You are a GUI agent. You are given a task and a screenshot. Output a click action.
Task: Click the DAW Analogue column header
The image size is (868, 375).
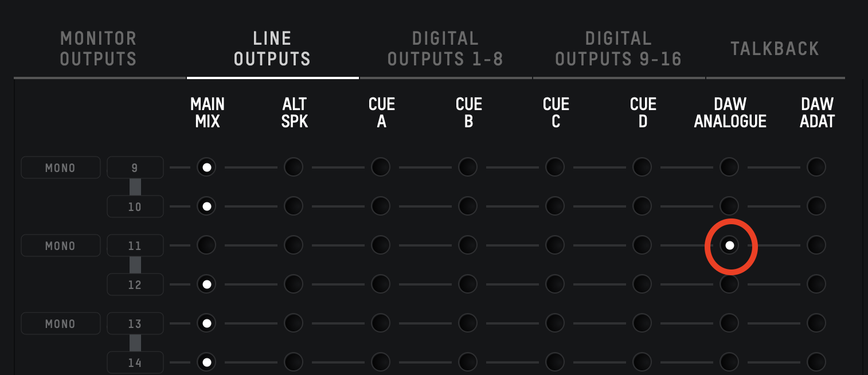pos(729,112)
